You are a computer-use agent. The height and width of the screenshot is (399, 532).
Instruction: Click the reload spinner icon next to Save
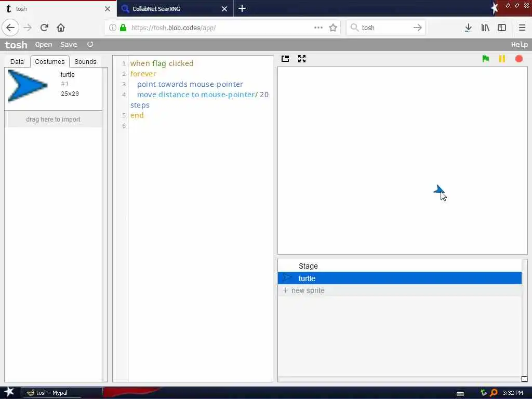pos(90,44)
